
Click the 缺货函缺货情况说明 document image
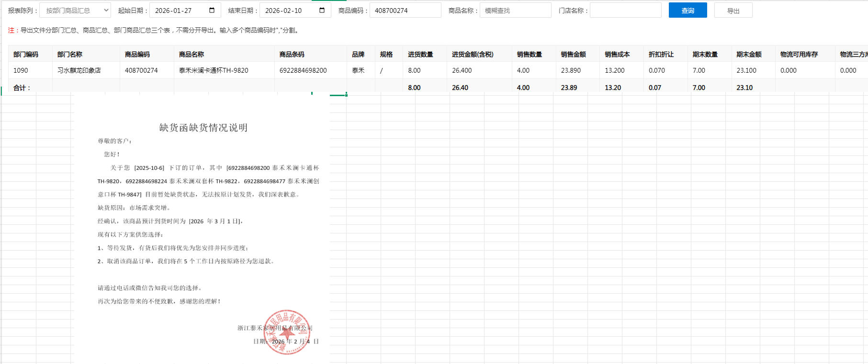coord(202,215)
